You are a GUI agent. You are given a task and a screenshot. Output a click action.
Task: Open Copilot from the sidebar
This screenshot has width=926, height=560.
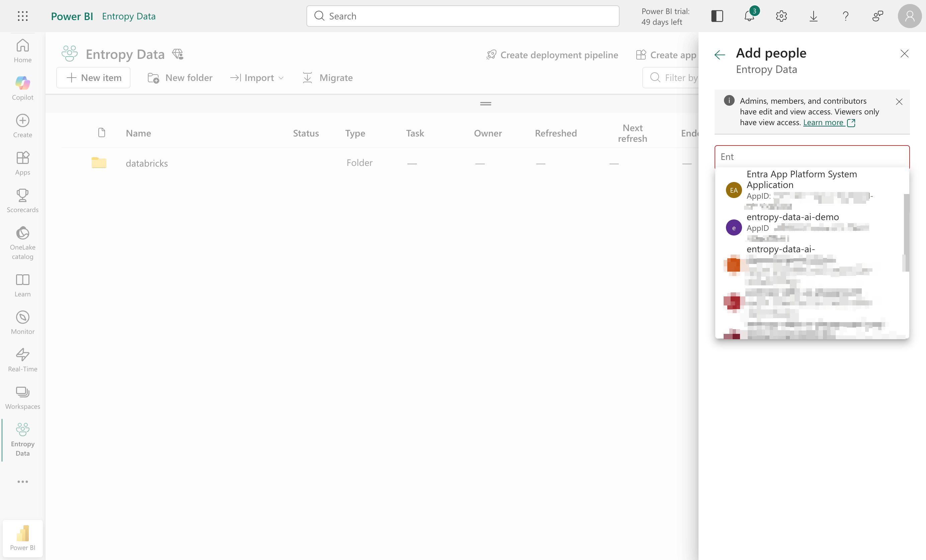tap(22, 88)
